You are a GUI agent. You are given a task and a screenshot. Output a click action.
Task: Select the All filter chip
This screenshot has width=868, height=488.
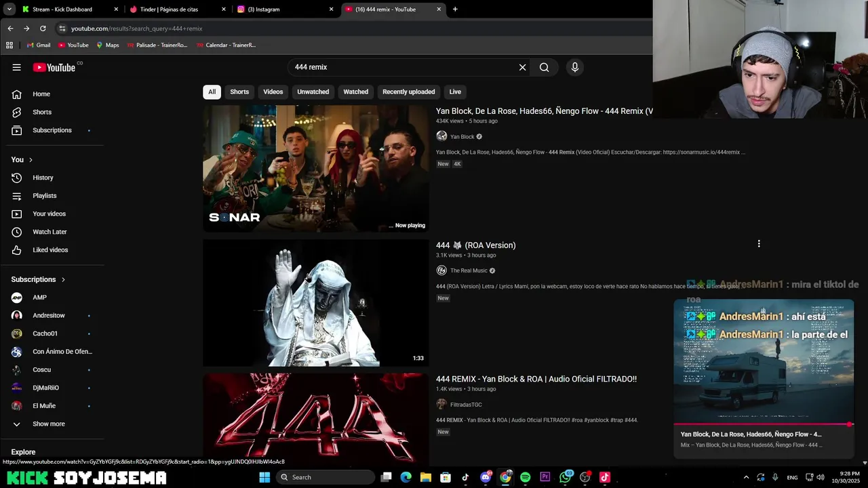click(212, 92)
